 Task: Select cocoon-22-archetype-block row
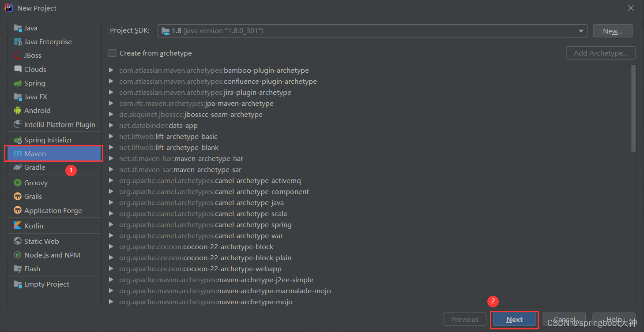coord(369,247)
